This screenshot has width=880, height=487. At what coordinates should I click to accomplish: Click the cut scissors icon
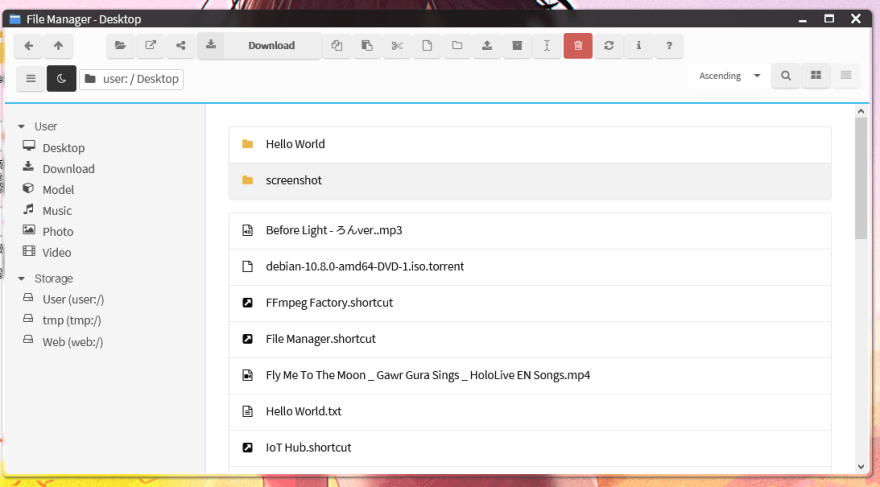coord(397,45)
